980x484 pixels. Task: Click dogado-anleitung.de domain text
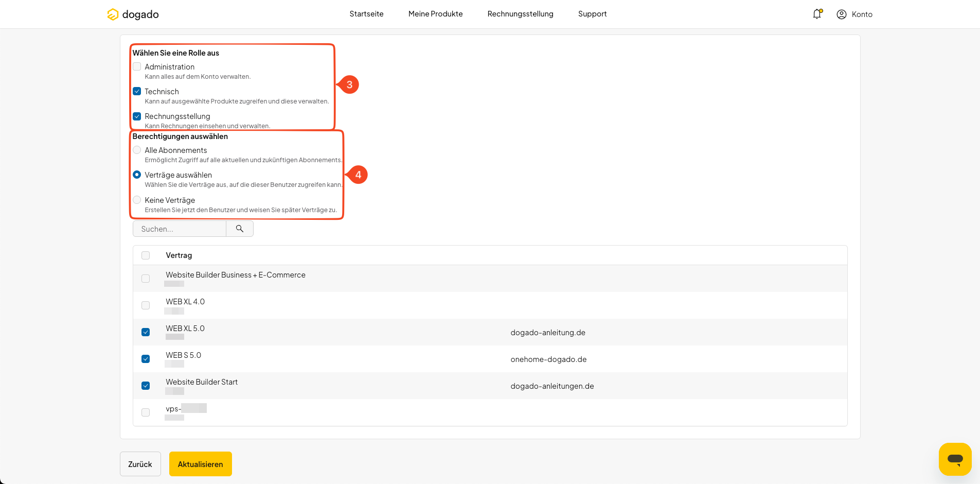point(548,333)
